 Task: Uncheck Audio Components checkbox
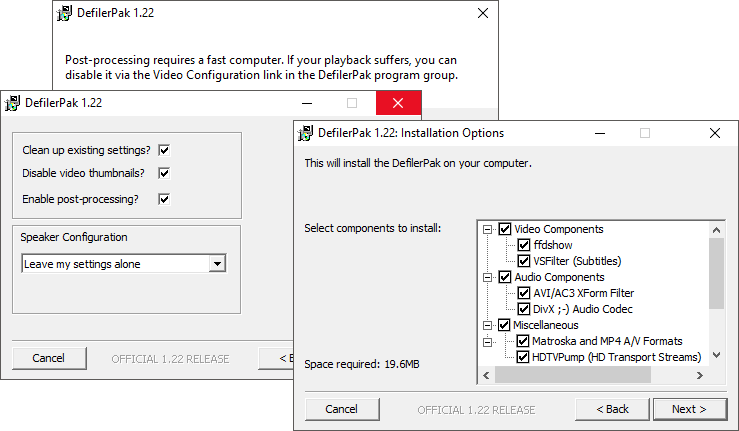point(505,277)
